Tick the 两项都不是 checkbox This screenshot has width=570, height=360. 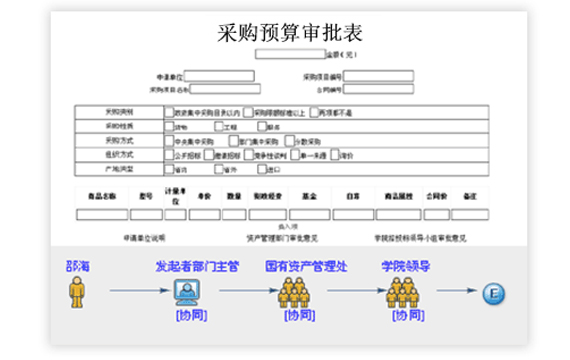click(x=314, y=112)
